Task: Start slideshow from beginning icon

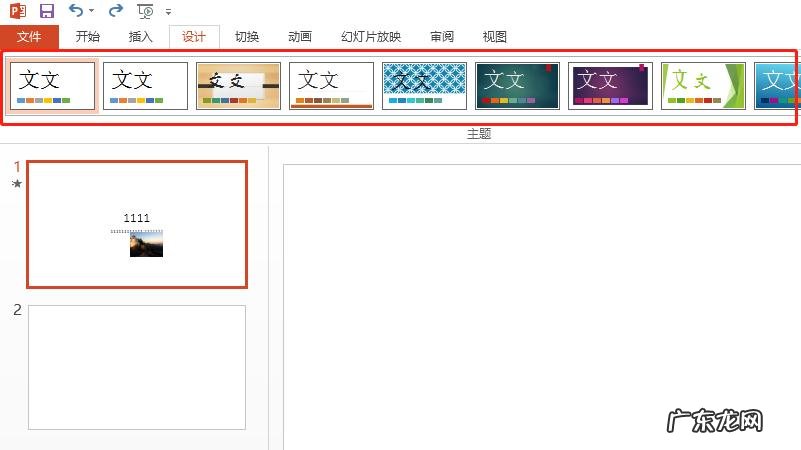Action: pyautogui.click(x=145, y=11)
